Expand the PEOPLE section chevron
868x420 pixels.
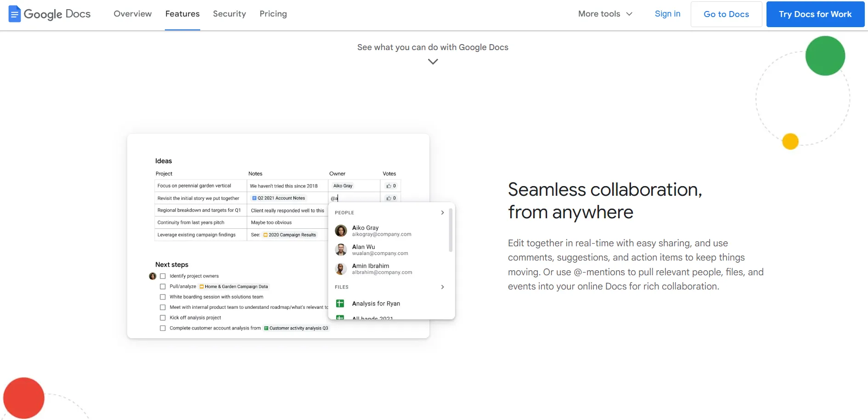pos(442,213)
